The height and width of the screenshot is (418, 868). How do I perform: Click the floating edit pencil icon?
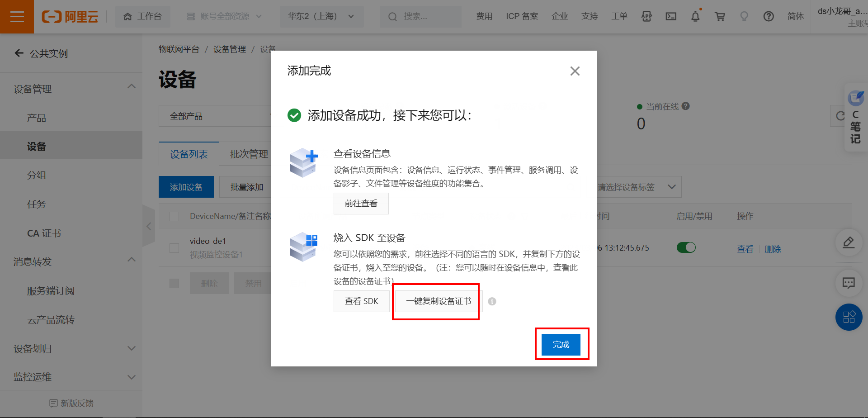point(849,242)
